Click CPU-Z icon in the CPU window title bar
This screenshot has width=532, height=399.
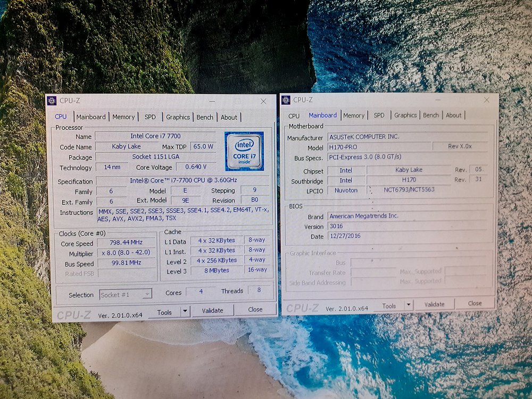[52, 101]
